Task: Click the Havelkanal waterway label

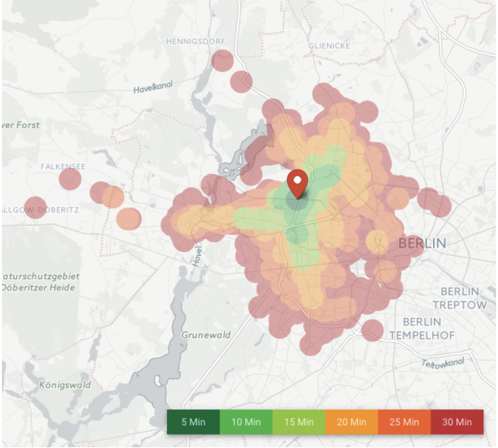Action: [153, 87]
